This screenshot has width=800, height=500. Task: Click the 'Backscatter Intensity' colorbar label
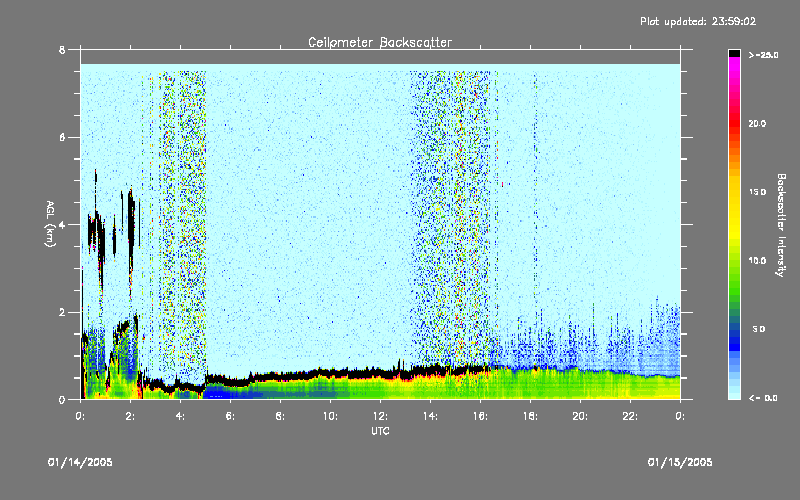click(x=781, y=225)
